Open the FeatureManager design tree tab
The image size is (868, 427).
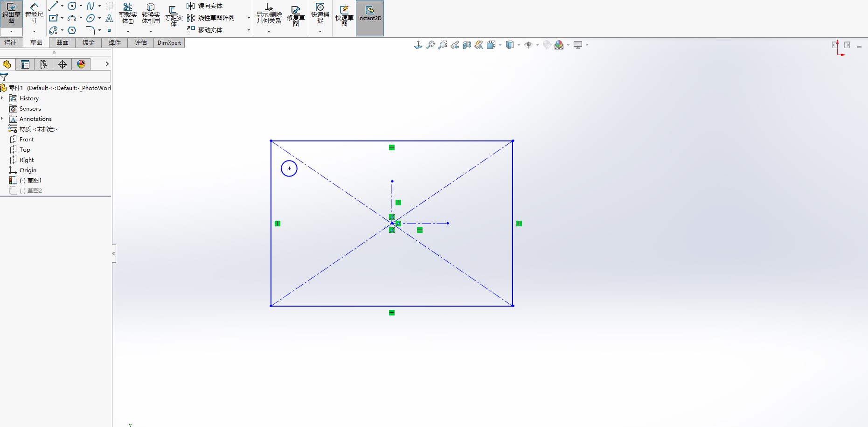[x=7, y=64]
